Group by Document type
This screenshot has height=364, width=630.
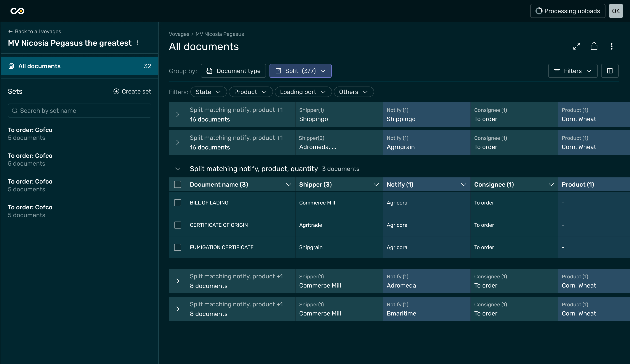(x=233, y=71)
